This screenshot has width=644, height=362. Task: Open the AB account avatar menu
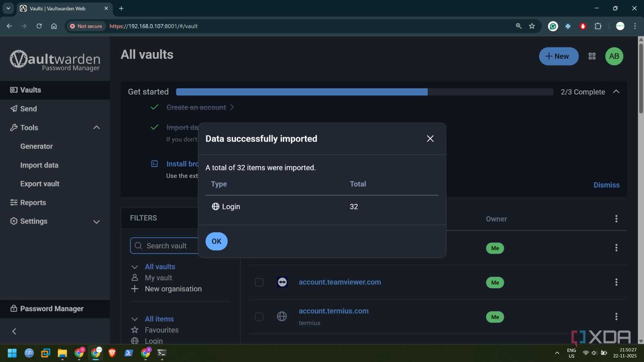tap(614, 56)
